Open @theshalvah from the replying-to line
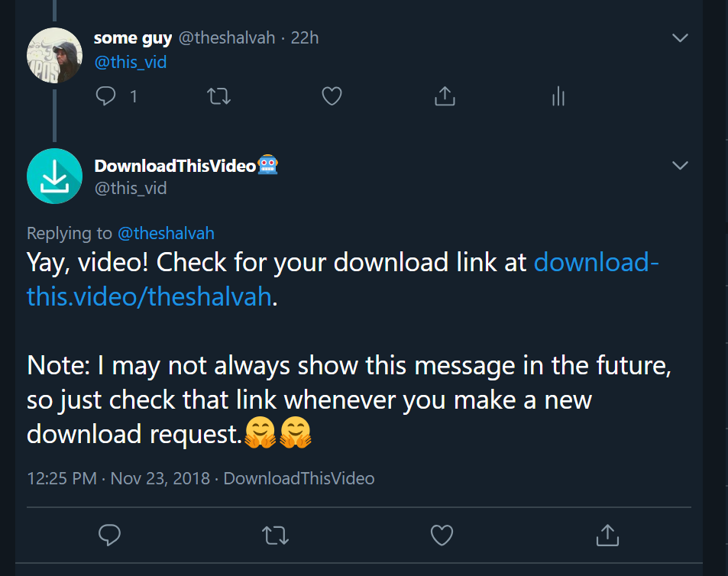The image size is (728, 576). (166, 233)
